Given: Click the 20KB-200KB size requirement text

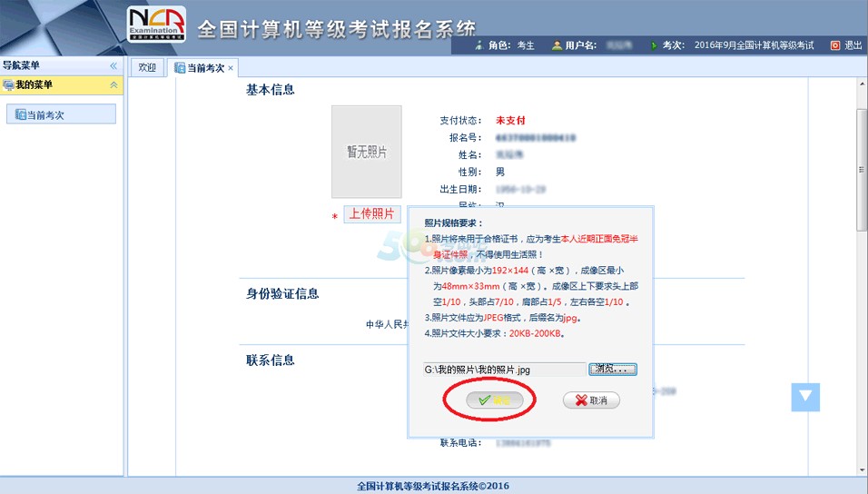Looking at the screenshot, I should click(535, 333).
